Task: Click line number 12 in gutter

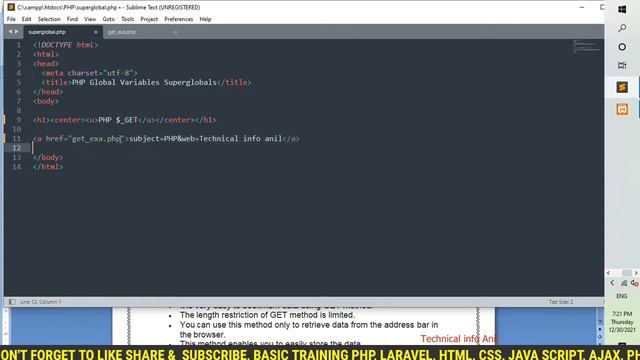Action: (x=16, y=148)
